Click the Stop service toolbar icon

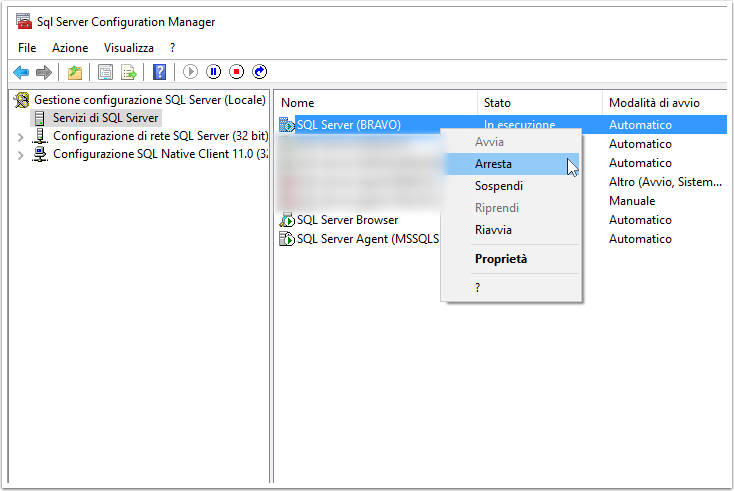click(x=236, y=72)
